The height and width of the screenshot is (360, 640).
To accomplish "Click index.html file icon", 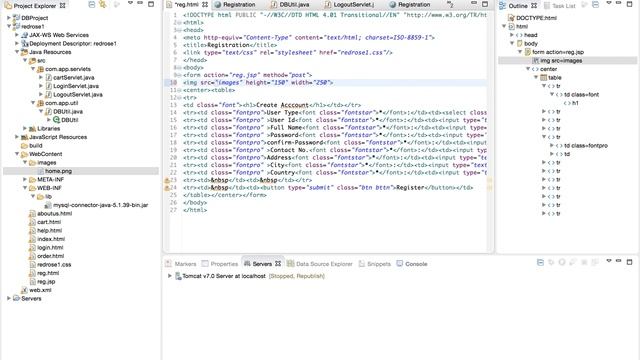I will [32, 239].
